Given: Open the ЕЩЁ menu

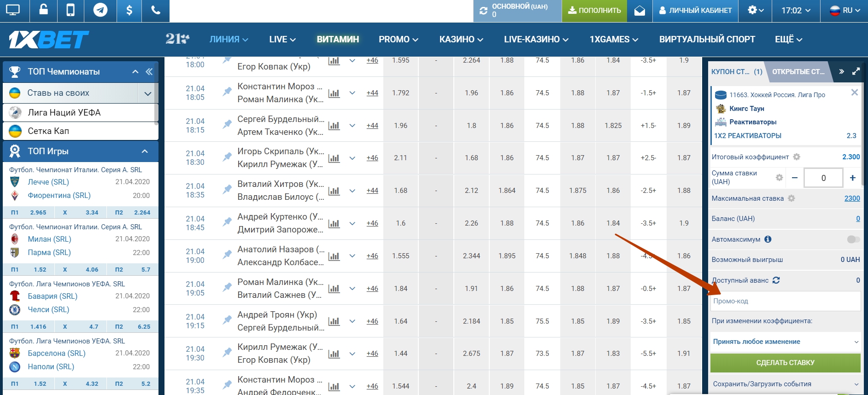Looking at the screenshot, I should click(x=789, y=40).
